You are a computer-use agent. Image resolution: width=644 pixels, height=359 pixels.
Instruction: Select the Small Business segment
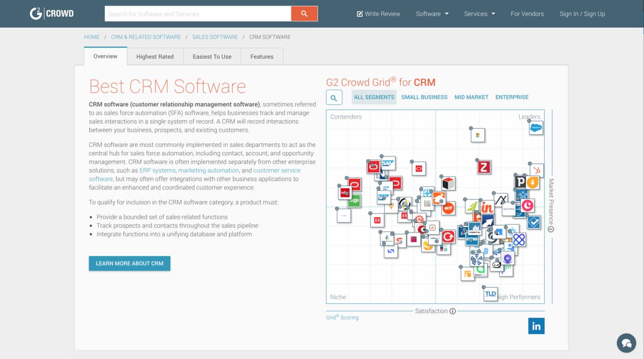coord(424,97)
